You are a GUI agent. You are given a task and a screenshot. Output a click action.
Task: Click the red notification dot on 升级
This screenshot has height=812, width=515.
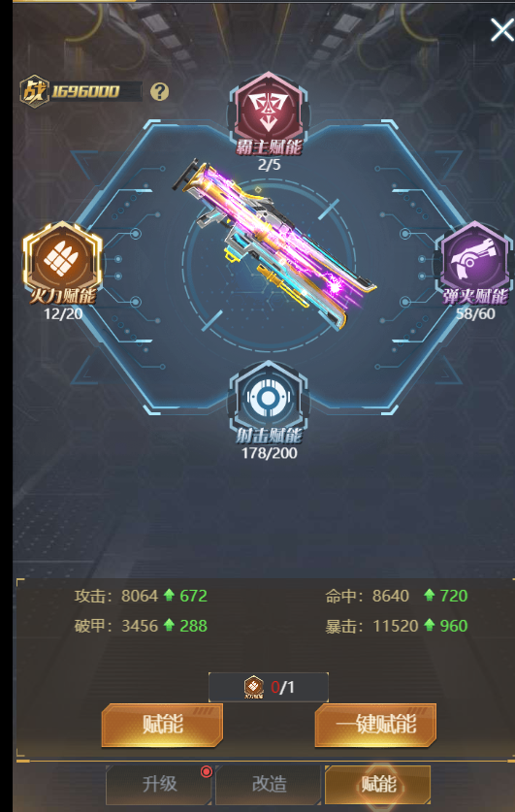point(206,771)
